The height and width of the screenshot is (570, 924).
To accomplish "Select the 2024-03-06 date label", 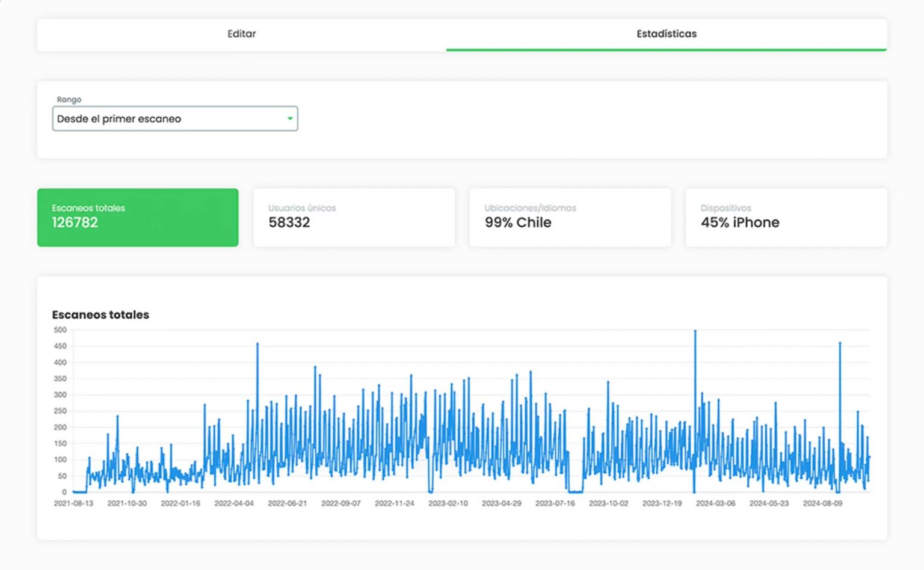I will (x=715, y=503).
